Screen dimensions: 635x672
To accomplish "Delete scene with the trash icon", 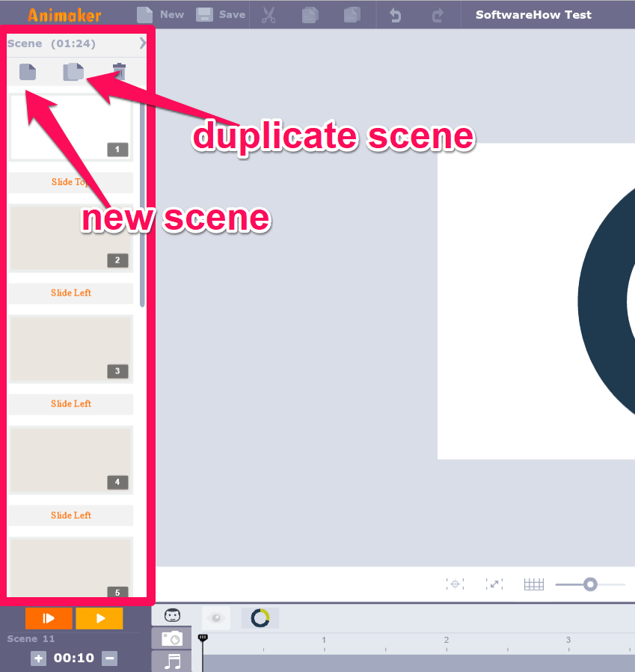I will pos(119,71).
